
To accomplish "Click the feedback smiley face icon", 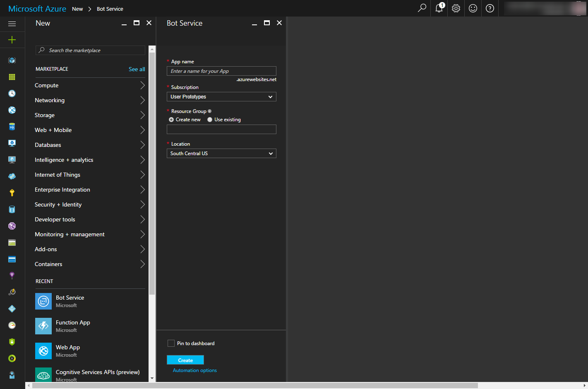I will point(473,8).
